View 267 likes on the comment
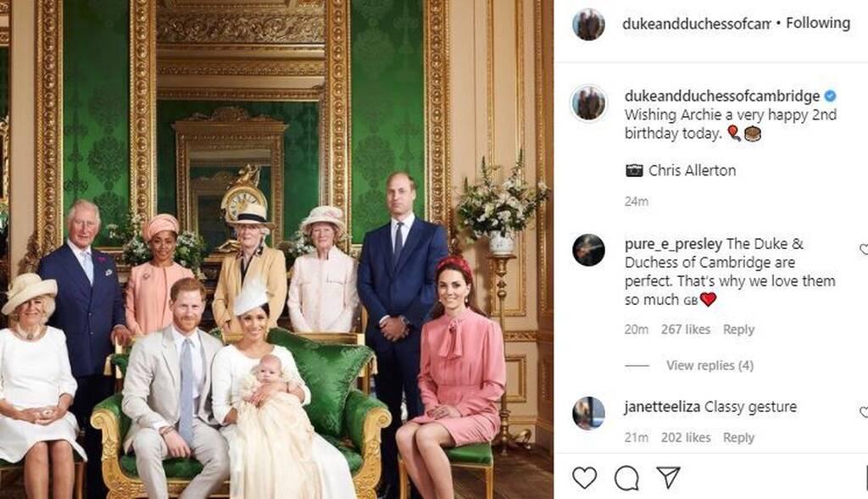 point(685,330)
